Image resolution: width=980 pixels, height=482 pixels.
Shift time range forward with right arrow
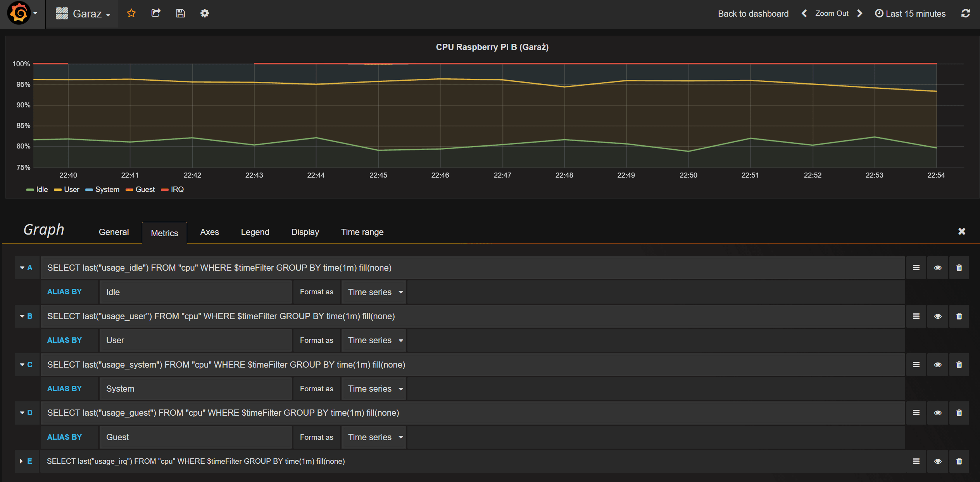[859, 14]
